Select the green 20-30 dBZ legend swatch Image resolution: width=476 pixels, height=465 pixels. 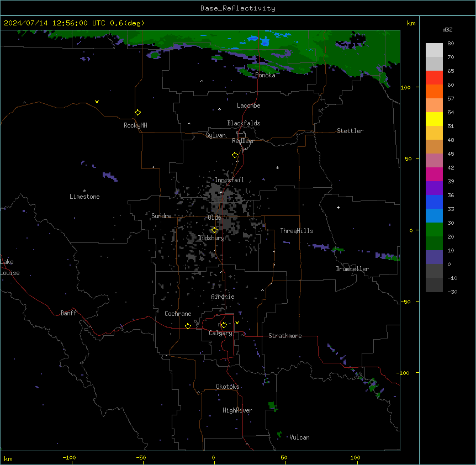tap(434, 230)
